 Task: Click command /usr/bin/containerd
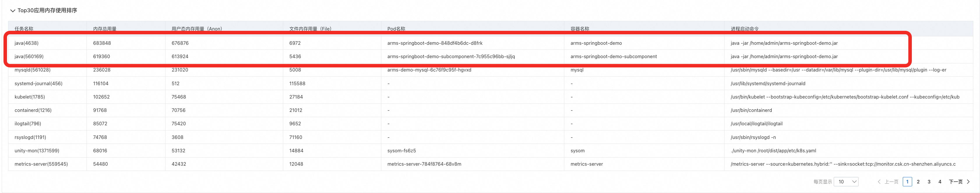pos(751,110)
